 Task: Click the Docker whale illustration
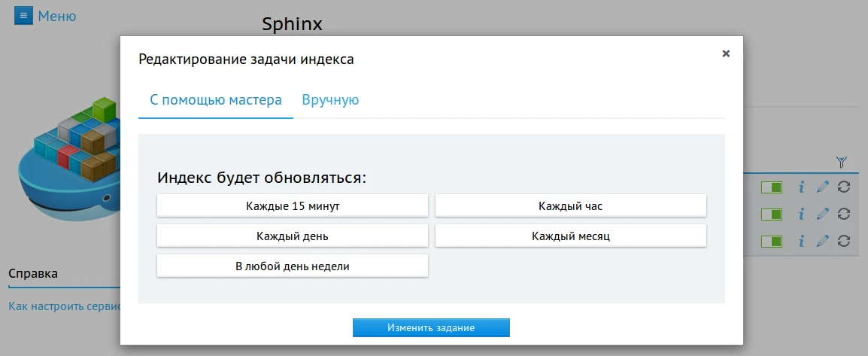[69, 160]
